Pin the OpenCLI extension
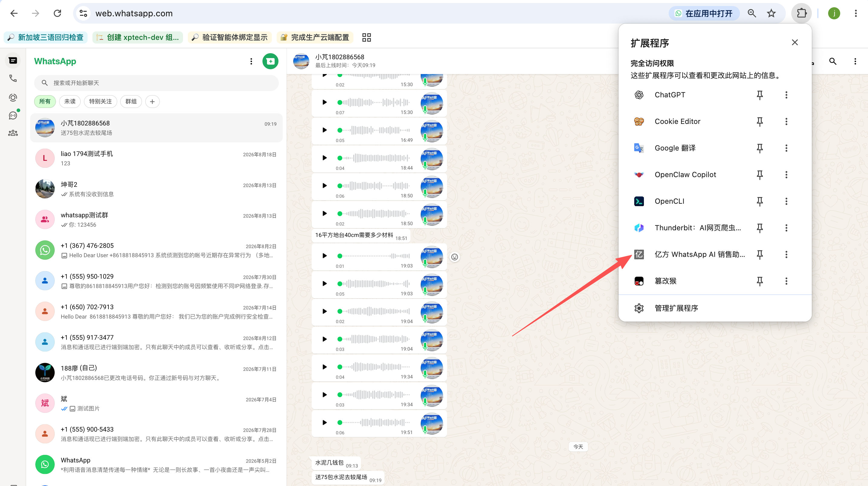This screenshot has height=486, width=868. [760, 201]
